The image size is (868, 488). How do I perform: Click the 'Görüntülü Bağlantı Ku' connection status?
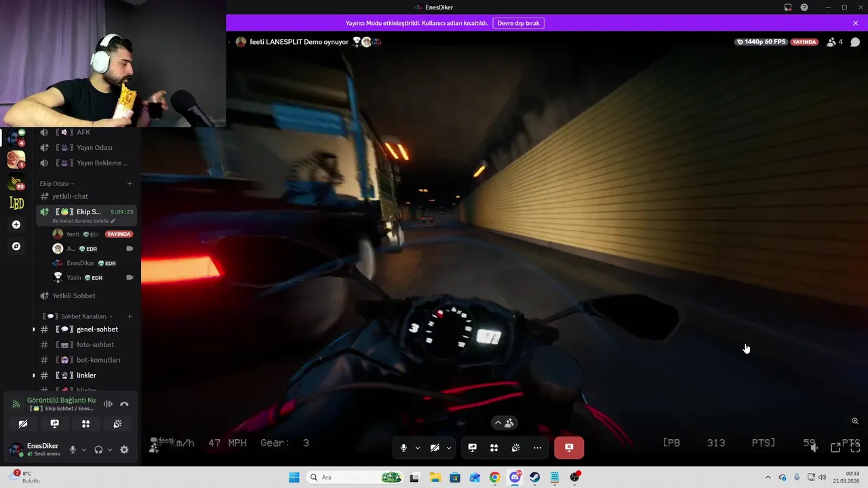[61, 401]
